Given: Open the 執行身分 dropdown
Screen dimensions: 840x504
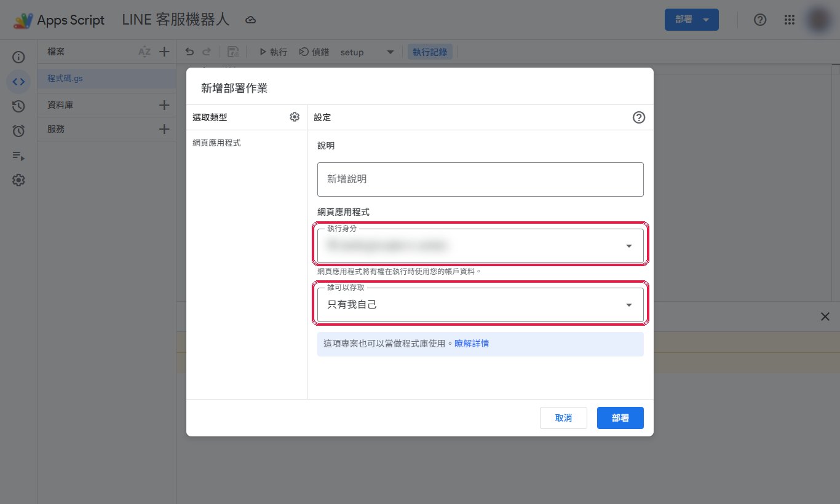Looking at the screenshot, I should (x=480, y=246).
